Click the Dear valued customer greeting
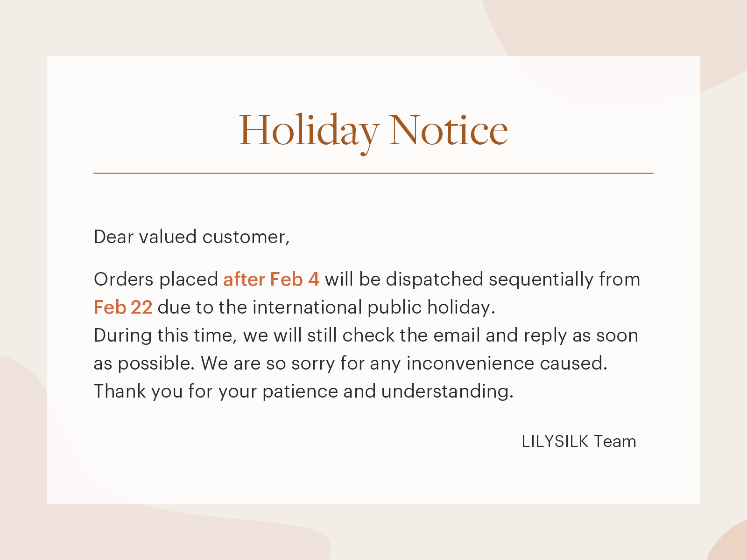747x560 pixels. 192,237
